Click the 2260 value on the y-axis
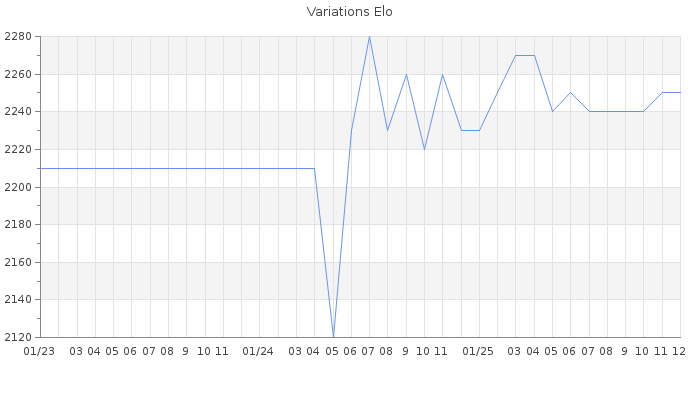 (x=19, y=74)
